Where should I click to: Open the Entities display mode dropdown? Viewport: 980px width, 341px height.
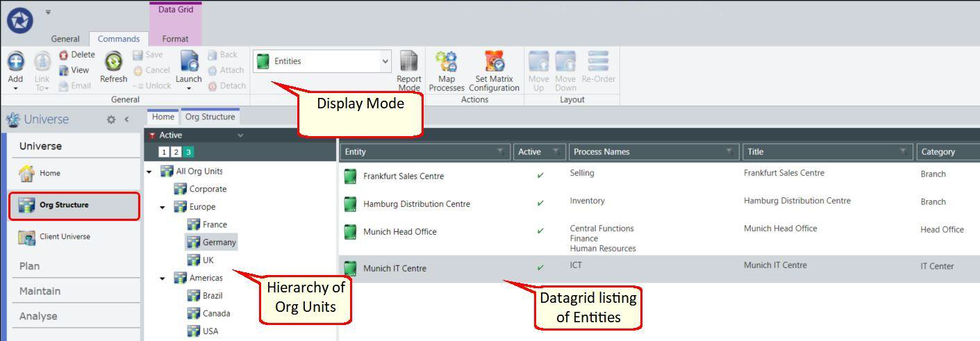322,61
